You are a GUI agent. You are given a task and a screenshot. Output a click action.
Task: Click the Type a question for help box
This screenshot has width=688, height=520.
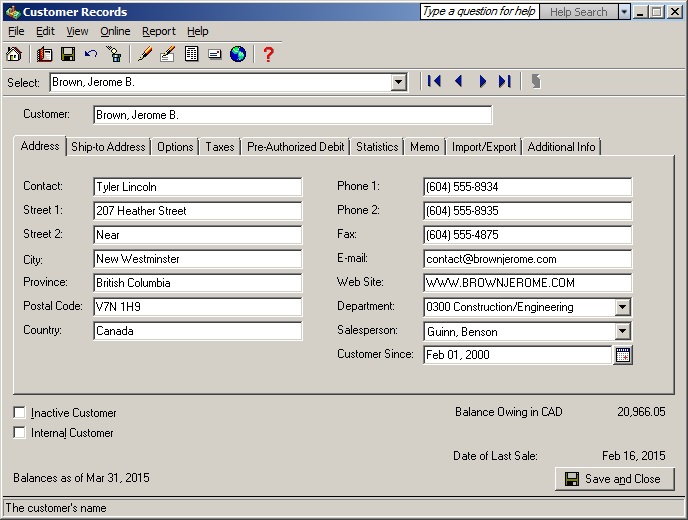[479, 11]
